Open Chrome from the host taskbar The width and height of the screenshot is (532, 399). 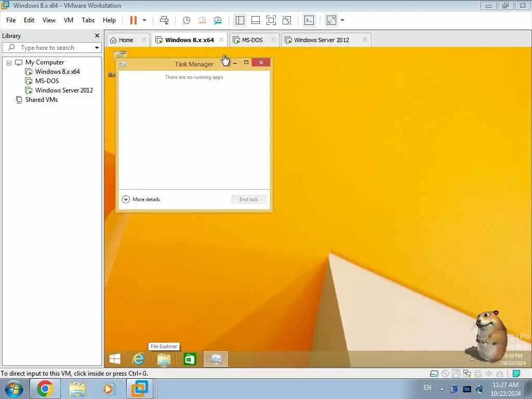click(45, 389)
